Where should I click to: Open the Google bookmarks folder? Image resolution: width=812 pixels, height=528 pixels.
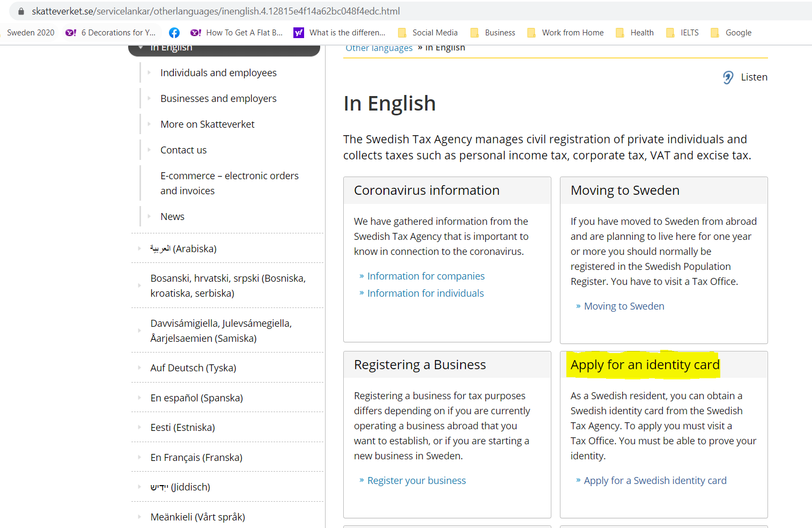(x=730, y=32)
